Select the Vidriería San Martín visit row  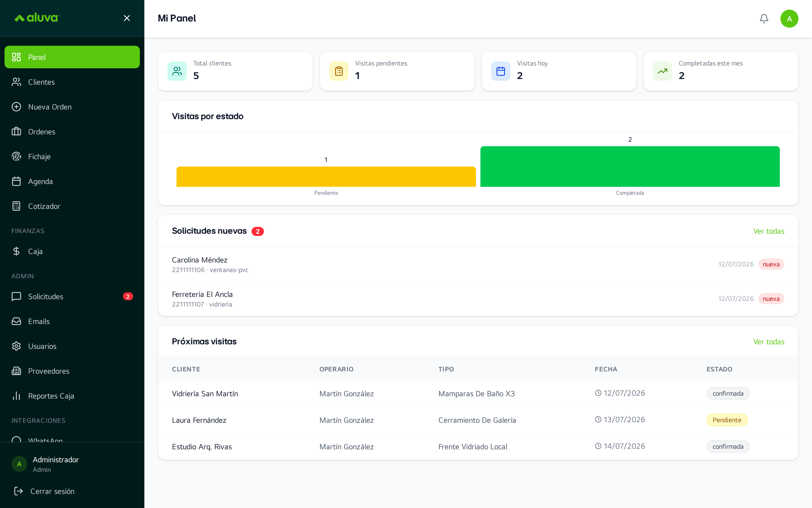(x=478, y=393)
